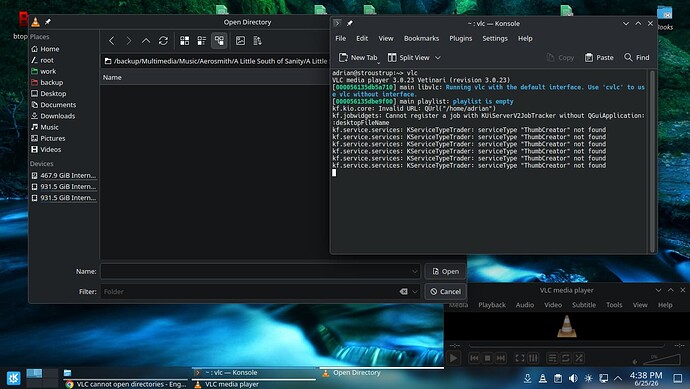Show VLC extended settings
The height and width of the screenshot is (389, 690).
click(x=533, y=358)
